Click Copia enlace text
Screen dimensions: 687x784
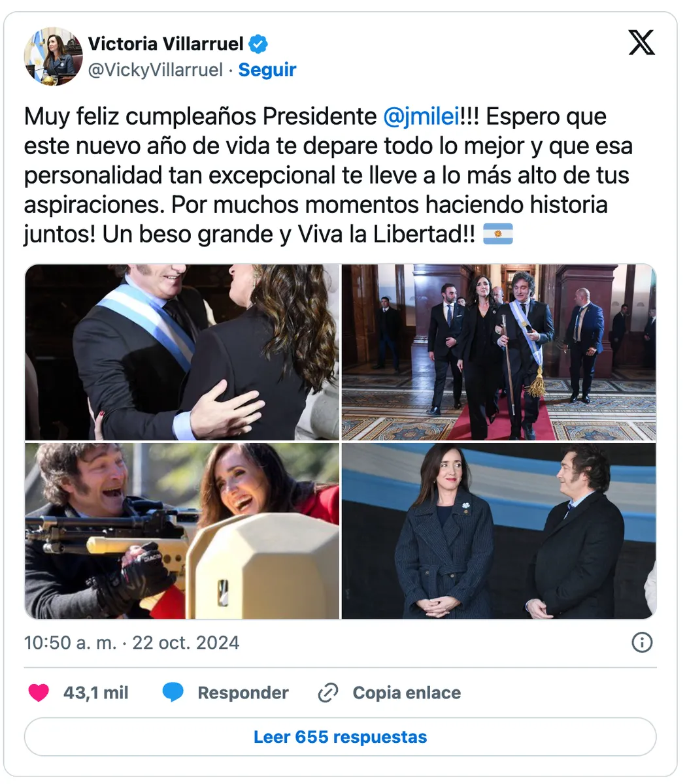click(x=407, y=693)
